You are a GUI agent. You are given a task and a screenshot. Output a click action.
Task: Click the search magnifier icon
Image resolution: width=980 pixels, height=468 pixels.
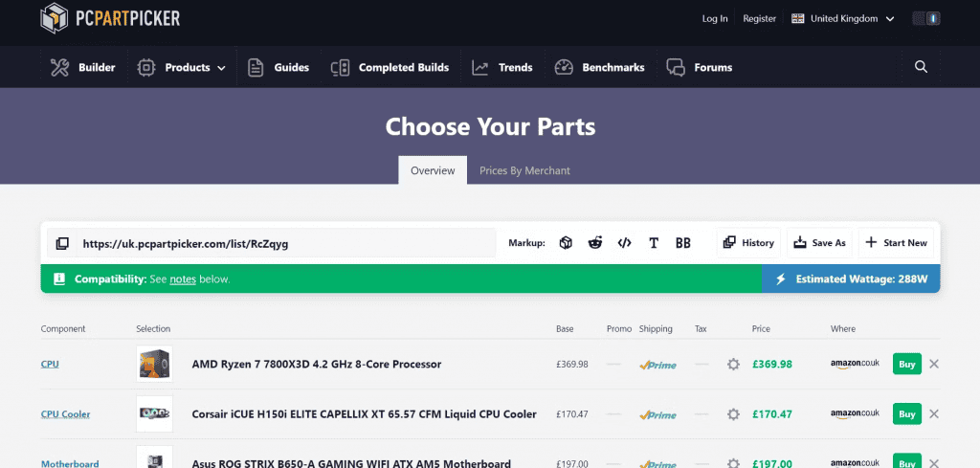click(921, 67)
